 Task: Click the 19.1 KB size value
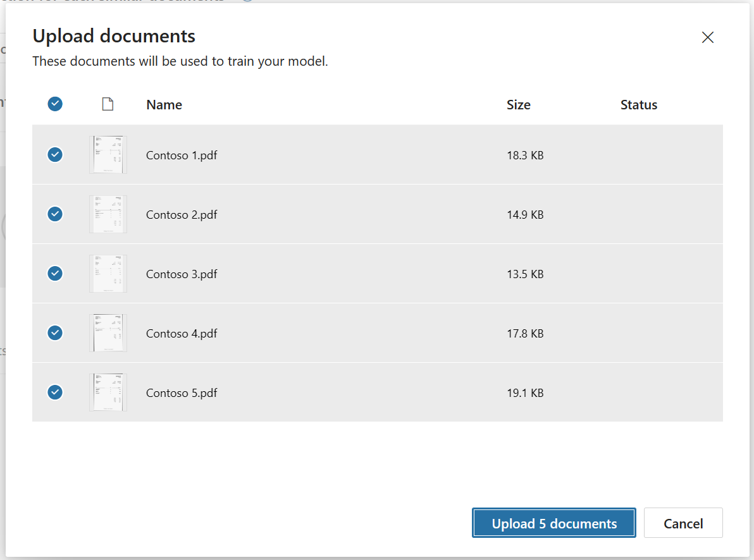coord(525,393)
